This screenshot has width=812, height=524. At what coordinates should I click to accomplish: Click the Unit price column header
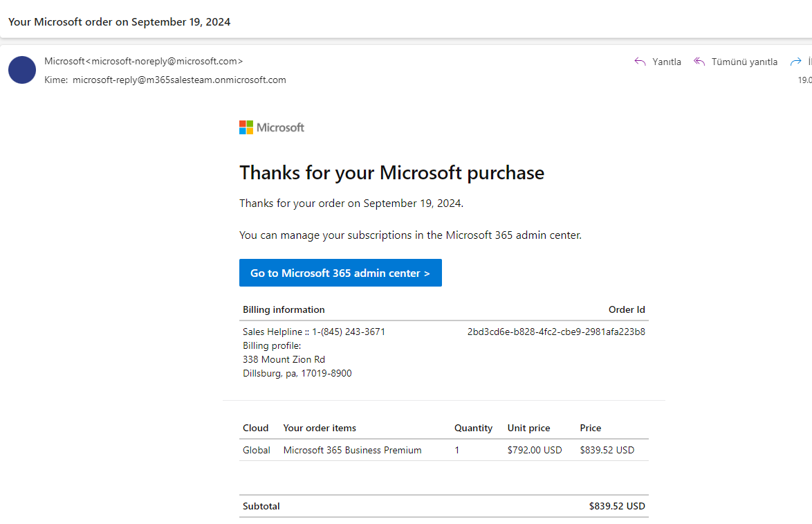pos(529,428)
